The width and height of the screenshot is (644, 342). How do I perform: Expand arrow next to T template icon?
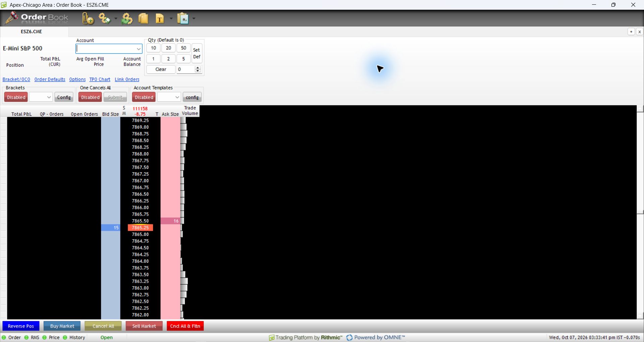click(171, 19)
